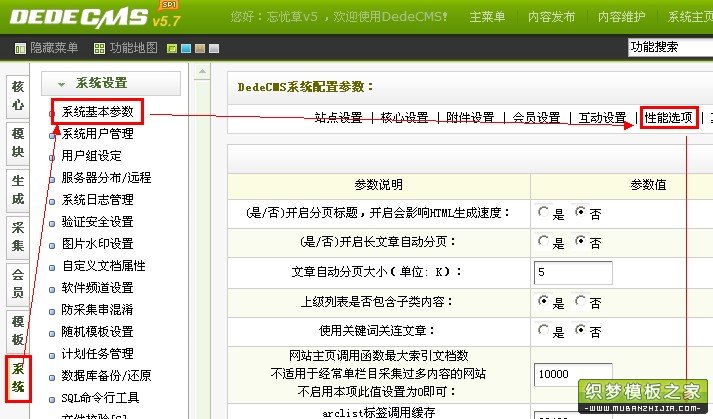713x419 pixels.
Task: Switch to the 互动设置 config tab
Action: 602,118
